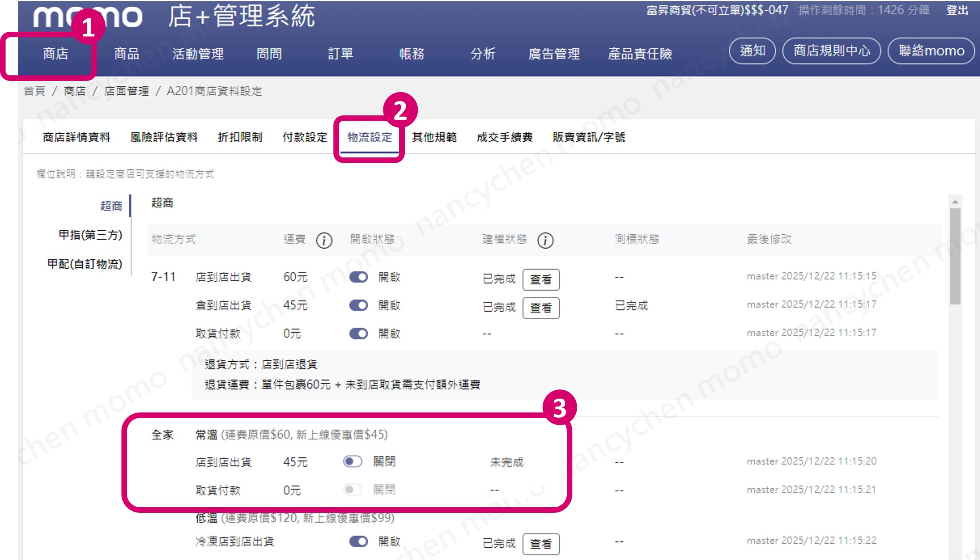Switch to 商店詳情資料 tab
The height and width of the screenshot is (560, 980).
tap(77, 137)
